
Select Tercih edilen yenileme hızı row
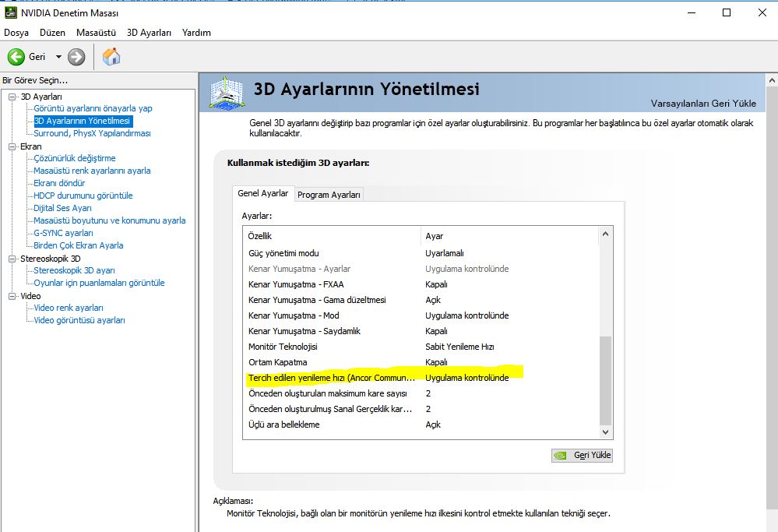[421, 378]
